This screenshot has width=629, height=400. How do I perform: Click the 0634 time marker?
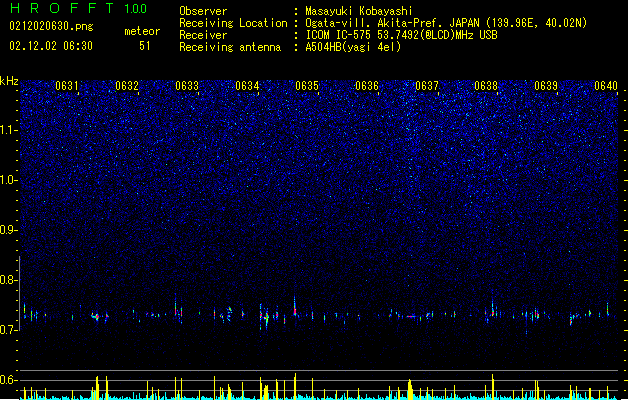[247, 86]
